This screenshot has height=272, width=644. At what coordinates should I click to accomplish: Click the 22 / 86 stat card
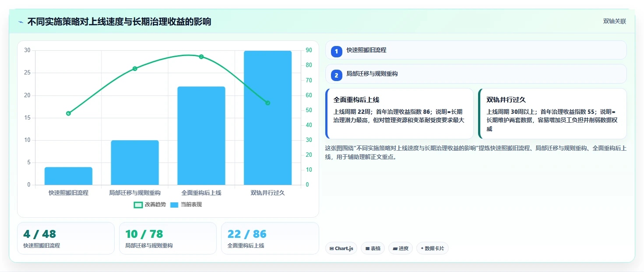coord(270,238)
